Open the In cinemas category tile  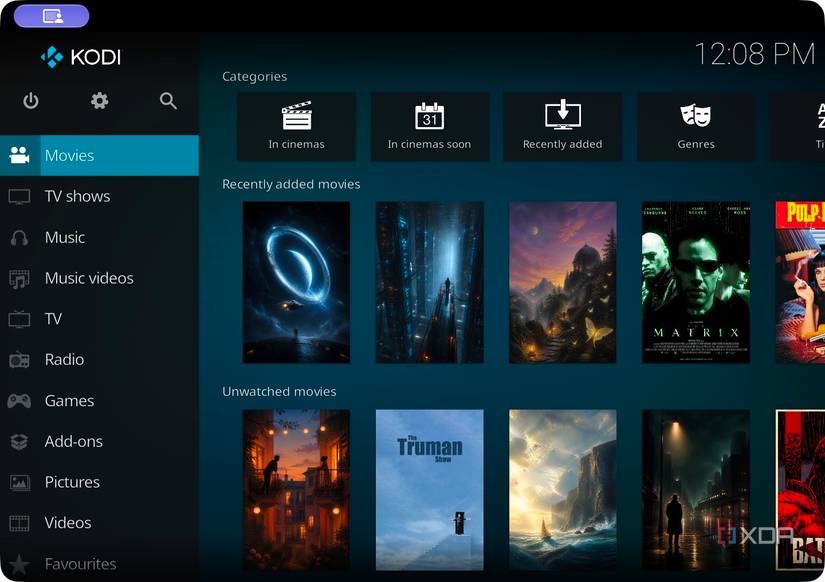pyautogui.click(x=296, y=127)
